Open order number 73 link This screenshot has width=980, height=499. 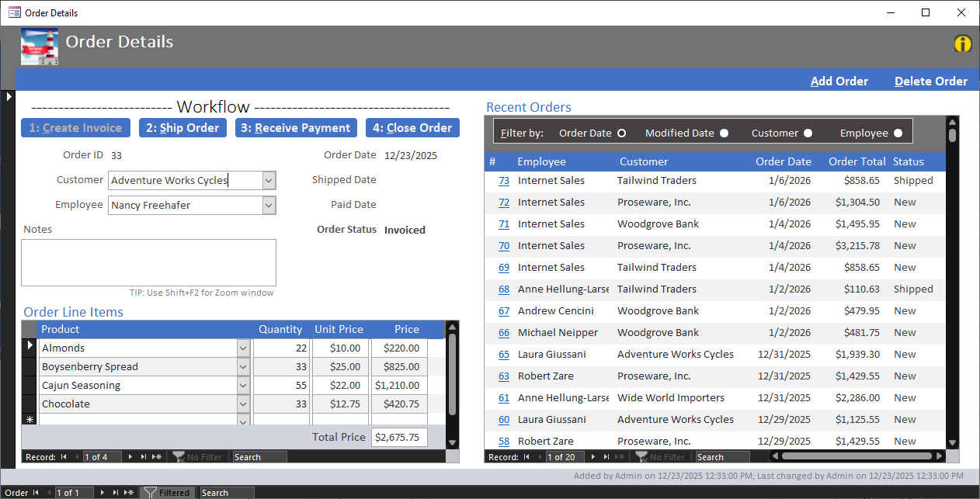pos(503,181)
